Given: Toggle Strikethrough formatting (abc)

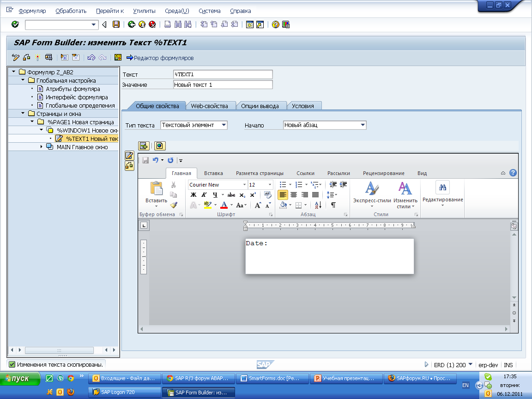Looking at the screenshot, I should pos(231,195).
